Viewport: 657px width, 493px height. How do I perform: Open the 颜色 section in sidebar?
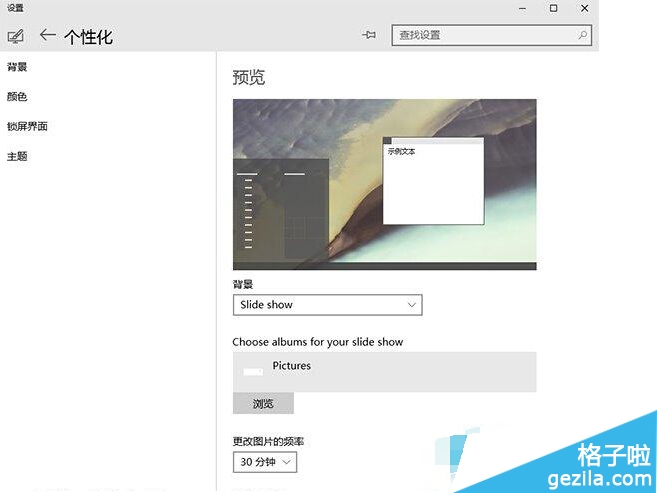tap(17, 97)
